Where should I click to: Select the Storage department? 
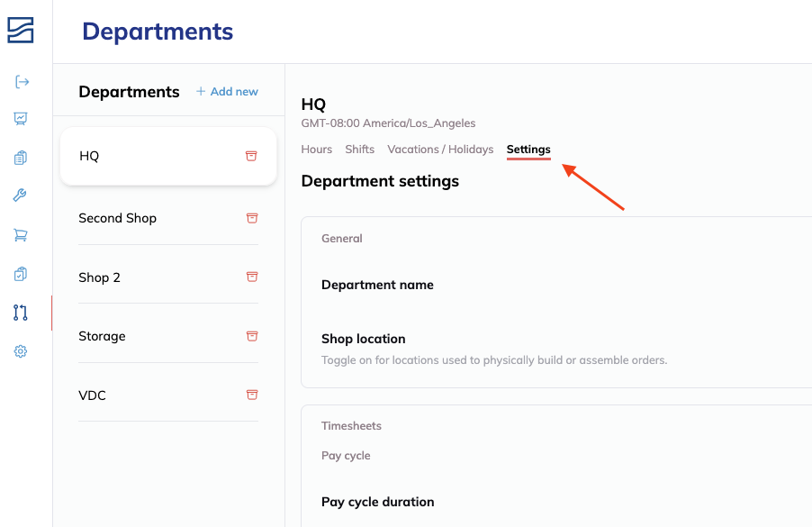(103, 336)
